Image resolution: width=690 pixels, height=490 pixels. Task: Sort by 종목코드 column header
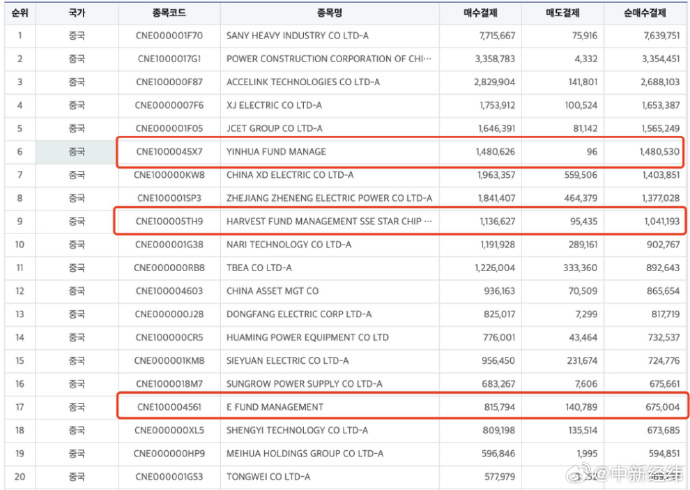pyautogui.click(x=168, y=15)
